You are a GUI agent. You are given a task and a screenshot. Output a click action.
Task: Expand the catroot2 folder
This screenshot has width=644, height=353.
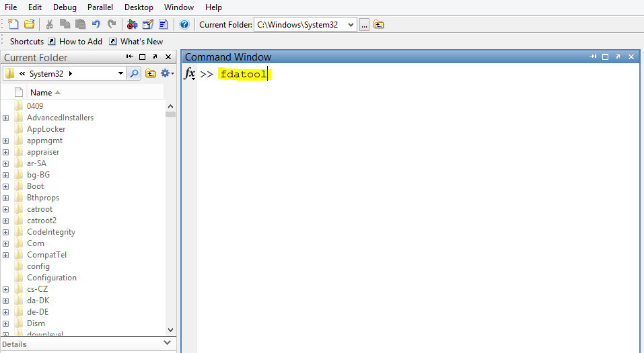pos(6,221)
